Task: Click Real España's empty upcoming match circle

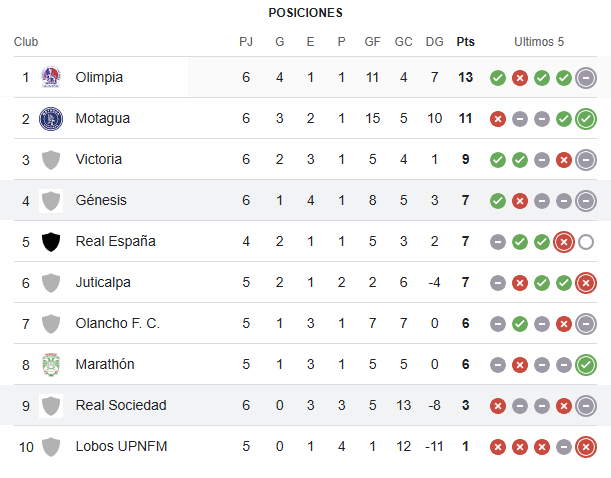Action: pos(586,241)
